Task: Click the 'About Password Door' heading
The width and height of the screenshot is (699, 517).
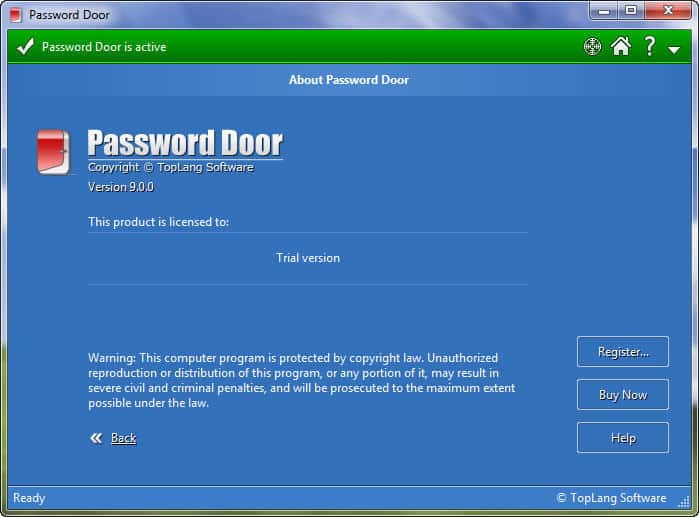Action: tap(349, 80)
